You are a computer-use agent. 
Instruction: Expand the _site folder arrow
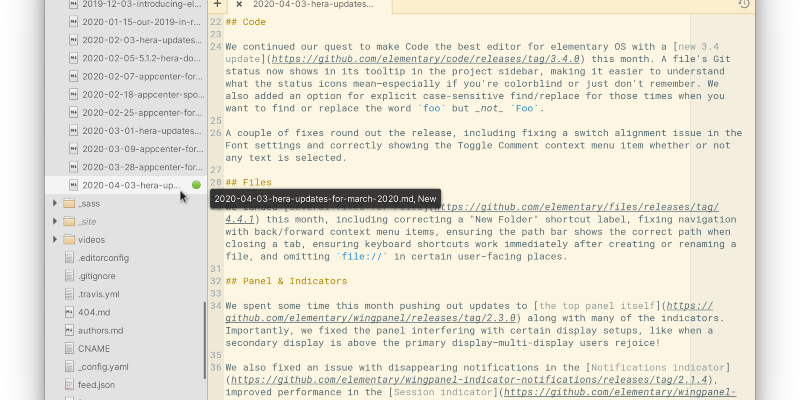tap(55, 221)
